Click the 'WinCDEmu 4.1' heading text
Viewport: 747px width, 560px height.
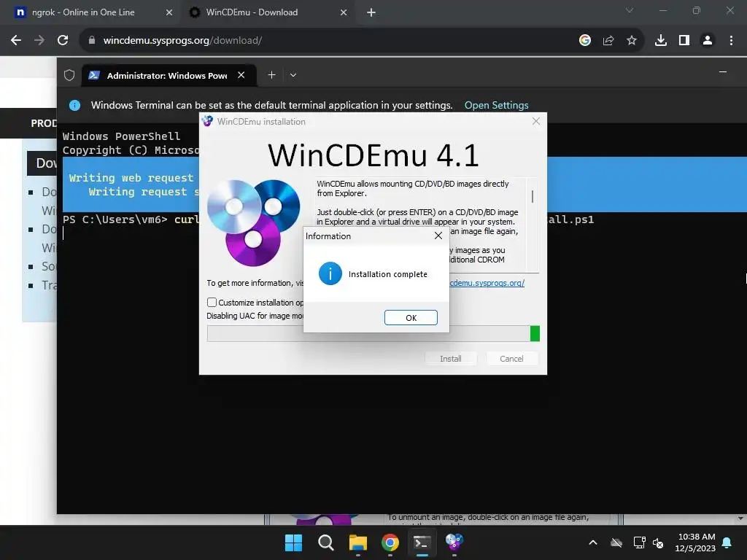pyautogui.click(x=373, y=155)
